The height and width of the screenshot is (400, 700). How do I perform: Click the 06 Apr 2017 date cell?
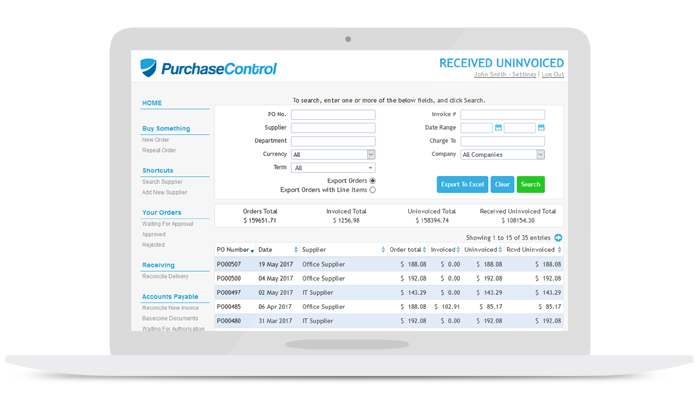point(275,307)
